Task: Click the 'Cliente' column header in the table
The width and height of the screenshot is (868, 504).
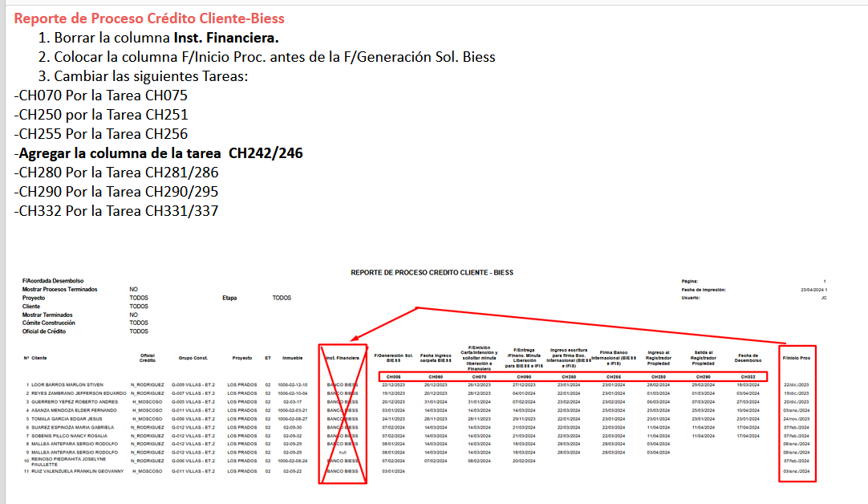Action: [x=39, y=358]
